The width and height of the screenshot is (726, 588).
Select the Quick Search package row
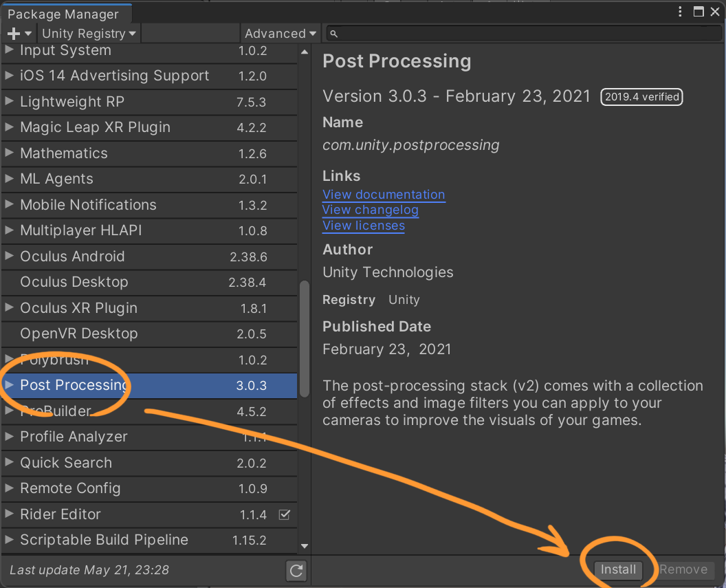coord(149,463)
